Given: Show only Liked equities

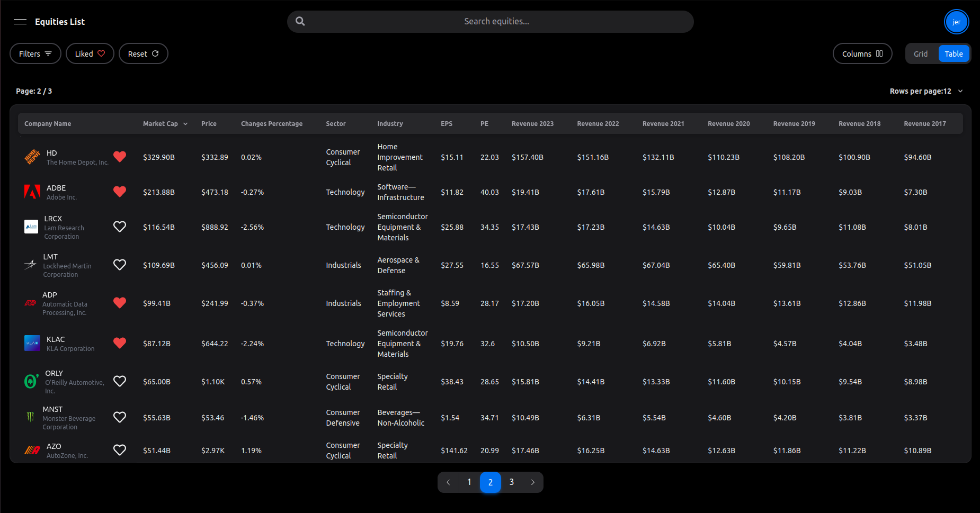Looking at the screenshot, I should point(90,53).
